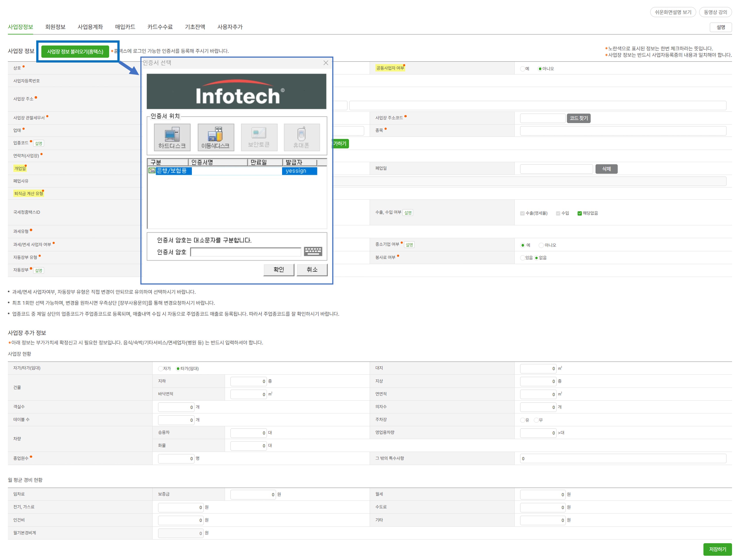
Task: Close the 인증서 선택 dialog
Action: click(325, 63)
